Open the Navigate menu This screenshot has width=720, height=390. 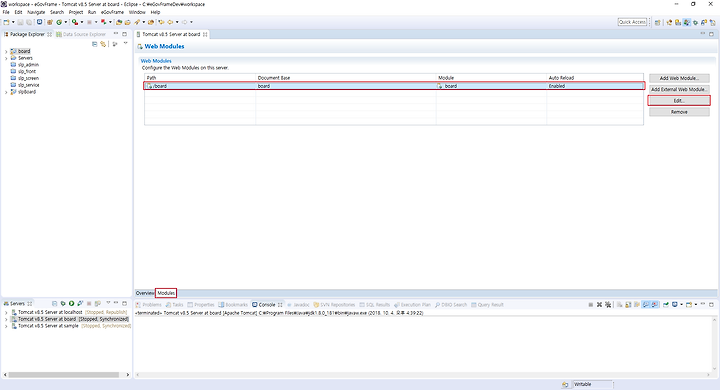point(36,12)
